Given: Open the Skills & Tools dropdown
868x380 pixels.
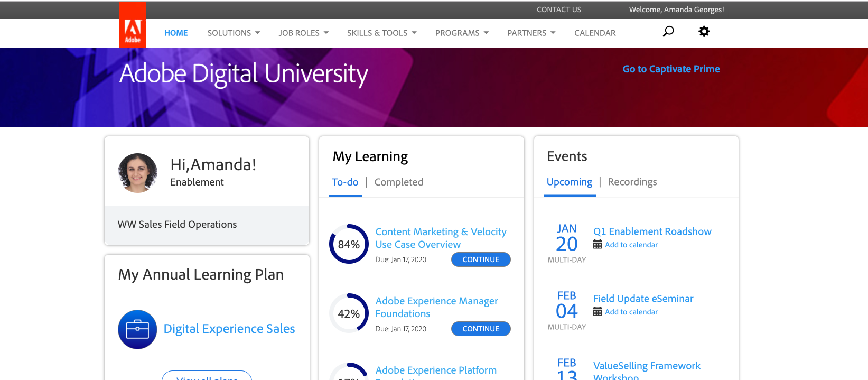Looking at the screenshot, I should 381,33.
